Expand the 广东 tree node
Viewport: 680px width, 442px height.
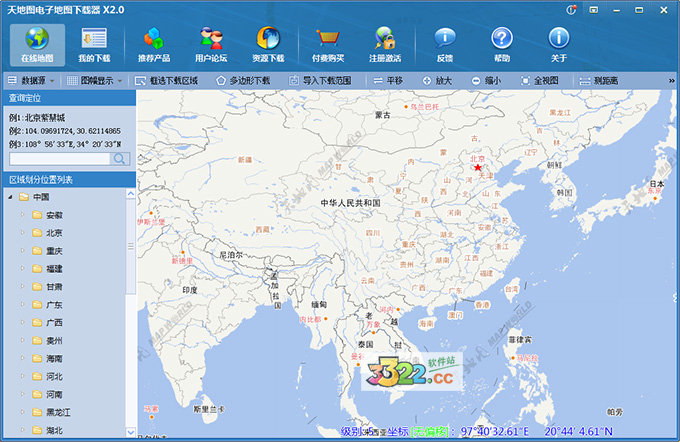(x=23, y=304)
